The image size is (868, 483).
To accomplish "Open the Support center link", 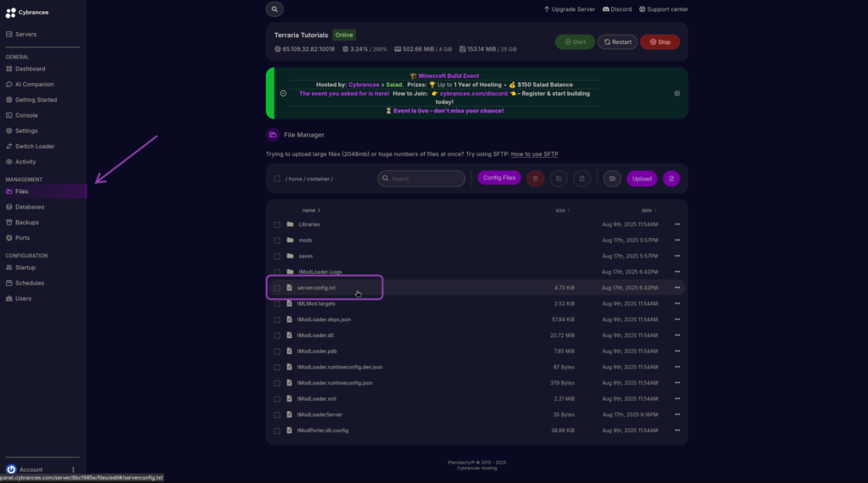I will (x=664, y=8).
